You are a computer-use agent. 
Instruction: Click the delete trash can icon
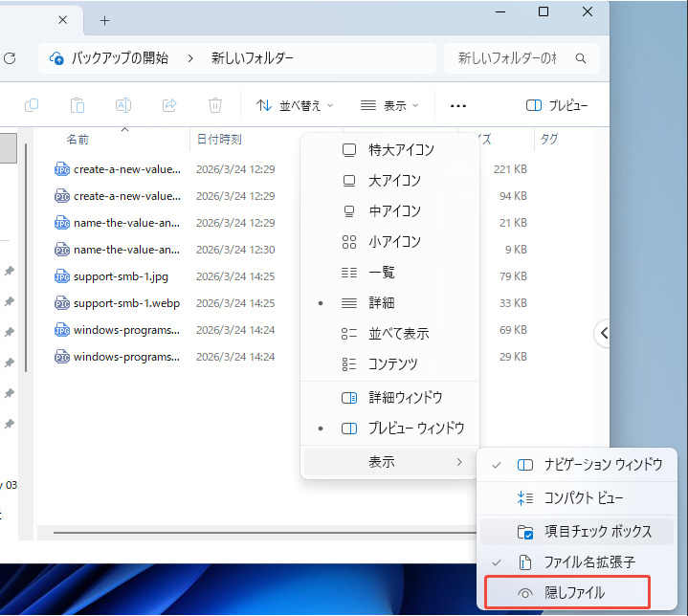coord(215,106)
